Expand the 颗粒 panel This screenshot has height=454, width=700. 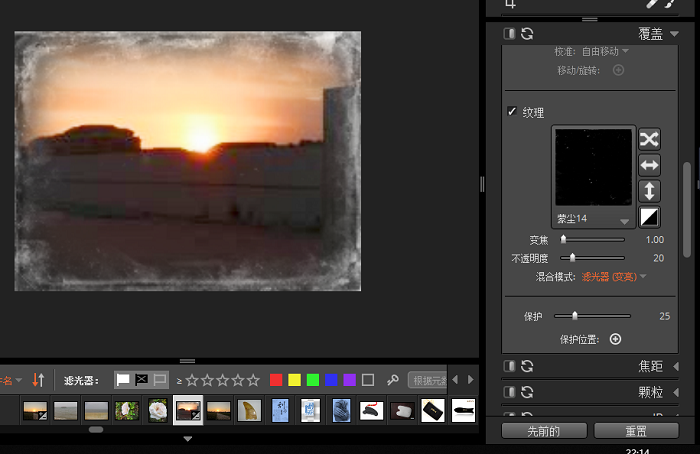pyautogui.click(x=676, y=393)
